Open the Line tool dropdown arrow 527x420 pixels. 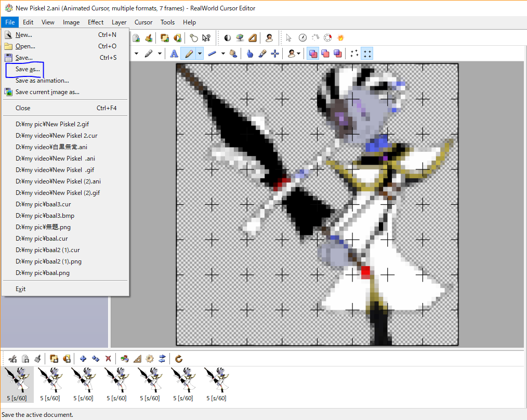coord(223,54)
